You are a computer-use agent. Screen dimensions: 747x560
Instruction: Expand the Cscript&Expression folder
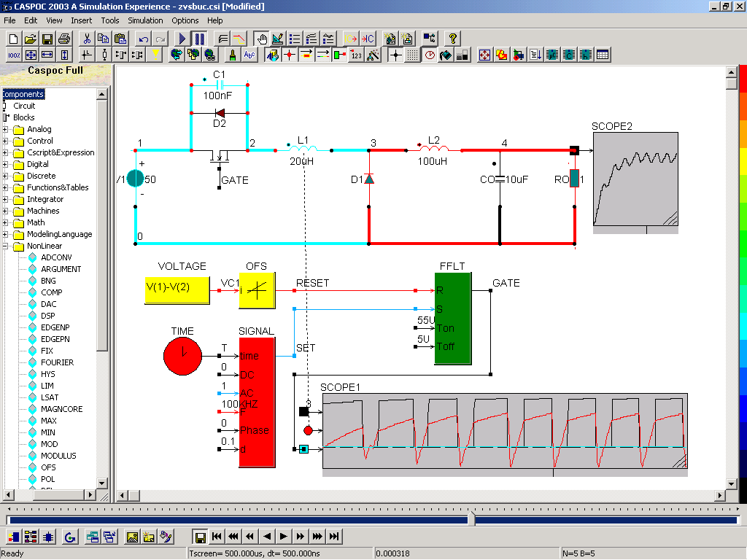click(x=5, y=152)
